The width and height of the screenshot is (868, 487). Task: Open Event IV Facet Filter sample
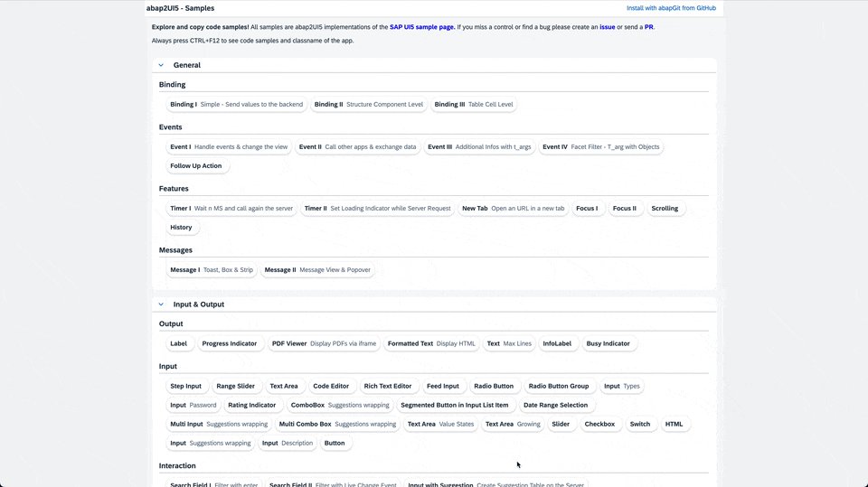tap(601, 146)
